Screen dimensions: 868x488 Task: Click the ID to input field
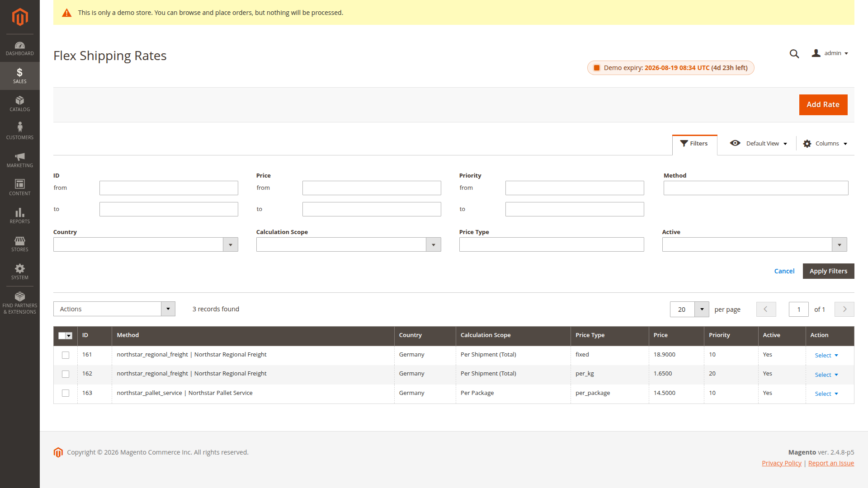(169, 209)
